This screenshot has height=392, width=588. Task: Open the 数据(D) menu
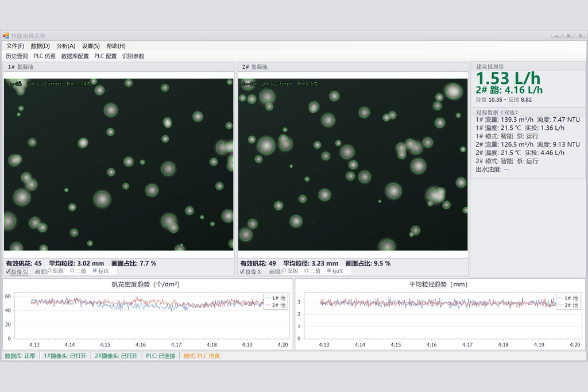click(40, 46)
